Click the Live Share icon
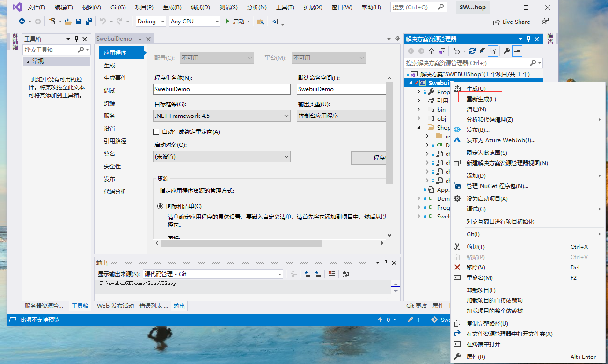The image size is (608, 364). (x=496, y=22)
